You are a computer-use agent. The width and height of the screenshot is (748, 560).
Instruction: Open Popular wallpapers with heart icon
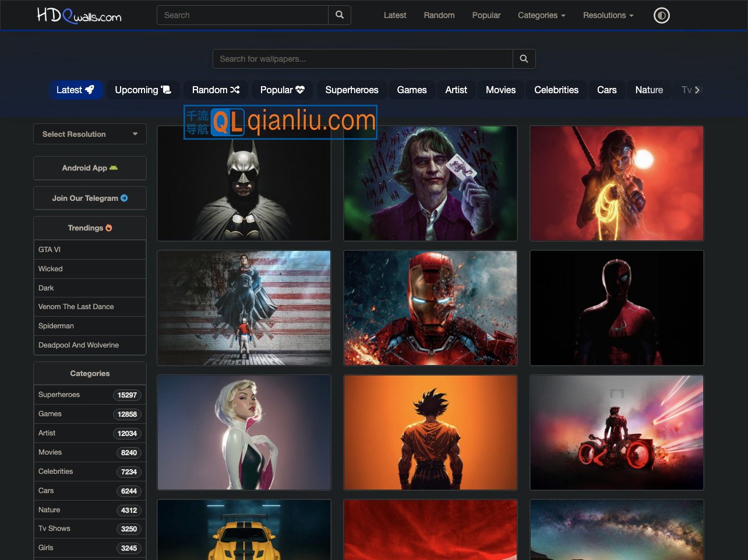(282, 90)
